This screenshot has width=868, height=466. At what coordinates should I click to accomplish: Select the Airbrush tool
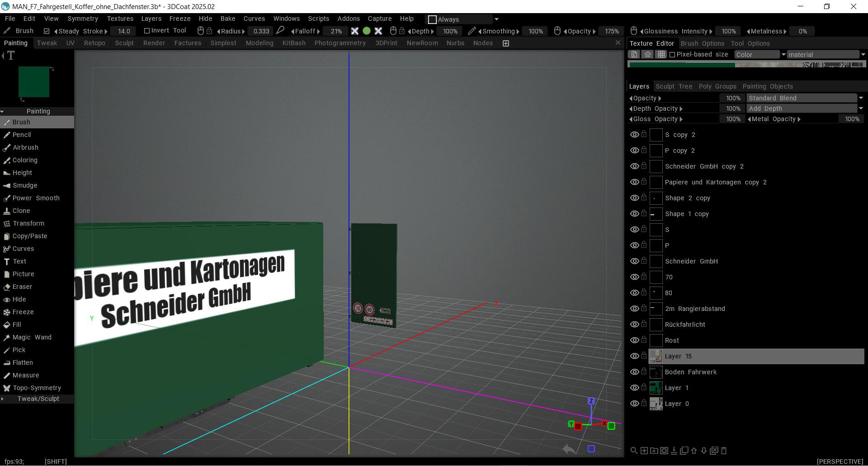(25, 147)
